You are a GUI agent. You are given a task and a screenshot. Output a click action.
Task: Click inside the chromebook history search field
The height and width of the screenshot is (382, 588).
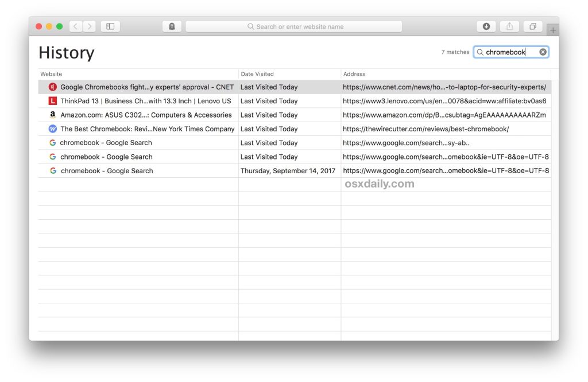point(511,52)
